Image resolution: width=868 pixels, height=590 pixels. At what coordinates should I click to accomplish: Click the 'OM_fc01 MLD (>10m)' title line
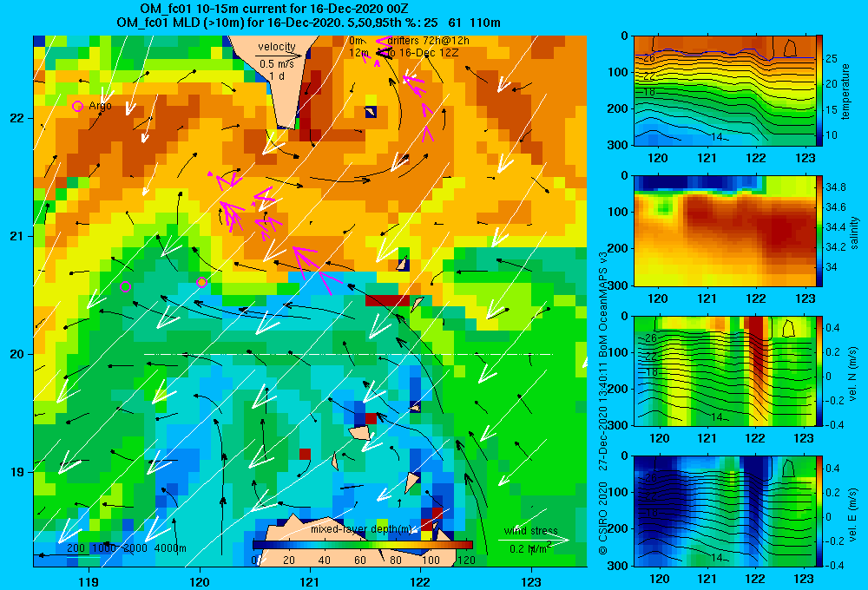[308, 23]
